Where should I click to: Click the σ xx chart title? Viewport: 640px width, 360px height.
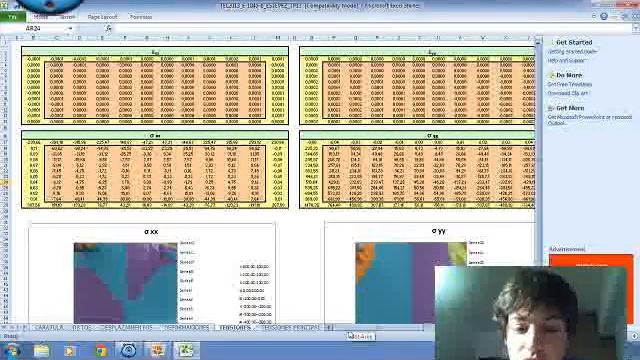pos(151,231)
